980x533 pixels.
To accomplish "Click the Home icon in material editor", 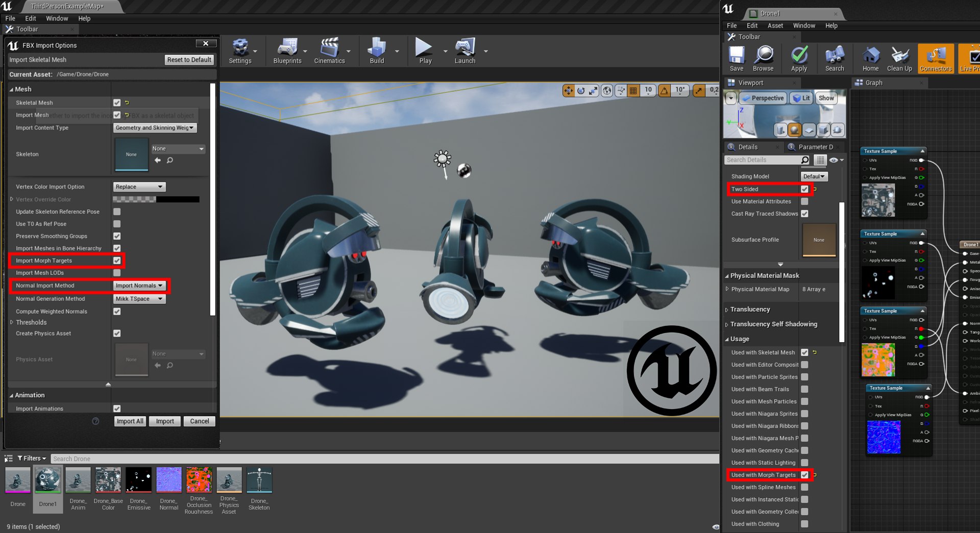I will point(871,59).
